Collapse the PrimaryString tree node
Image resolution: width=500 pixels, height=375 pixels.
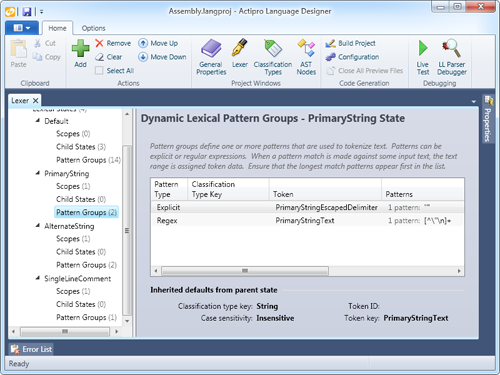click(x=38, y=173)
